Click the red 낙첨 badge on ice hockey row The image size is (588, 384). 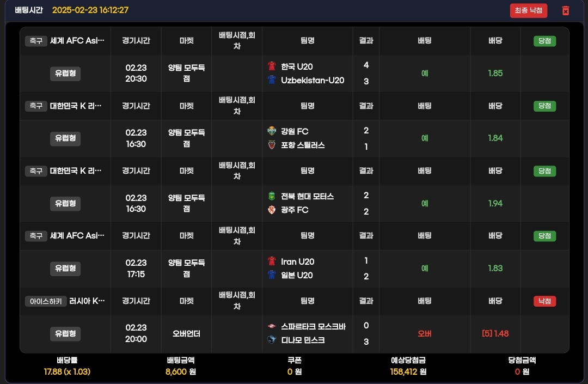pos(544,301)
